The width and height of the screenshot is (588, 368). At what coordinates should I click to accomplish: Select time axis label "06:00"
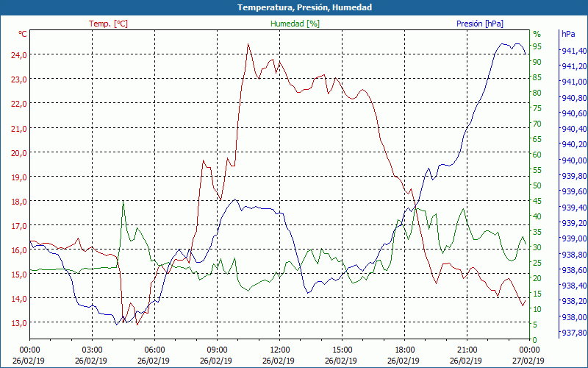pos(154,350)
